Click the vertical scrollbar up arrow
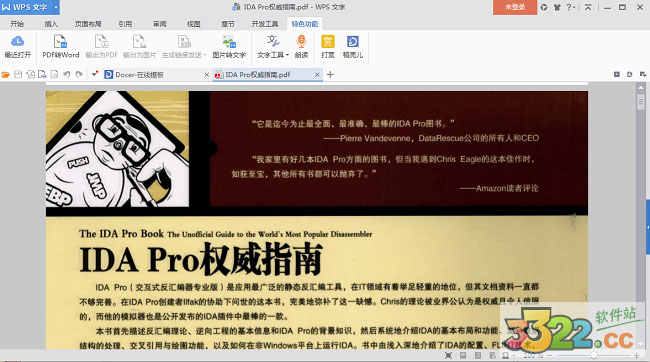 pyautogui.click(x=640, y=87)
